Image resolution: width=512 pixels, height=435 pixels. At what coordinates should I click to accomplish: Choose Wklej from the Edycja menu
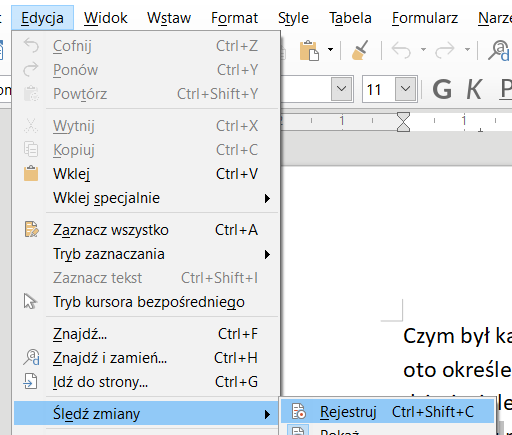pos(146,174)
